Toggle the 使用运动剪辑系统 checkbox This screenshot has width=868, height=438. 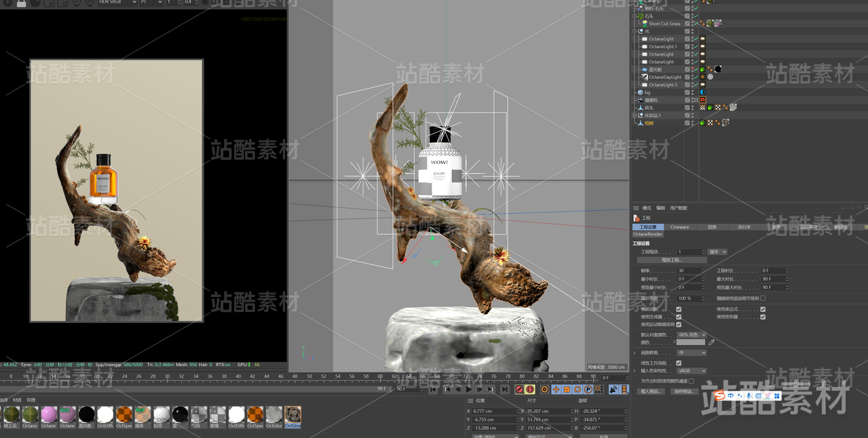click(x=679, y=325)
